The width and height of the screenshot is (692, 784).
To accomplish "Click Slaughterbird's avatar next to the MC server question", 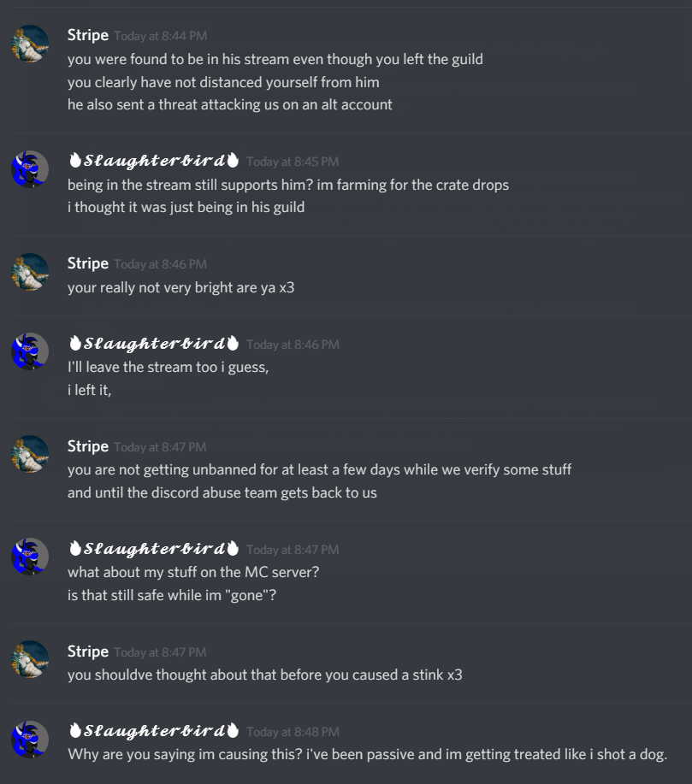I will pos(30,557).
